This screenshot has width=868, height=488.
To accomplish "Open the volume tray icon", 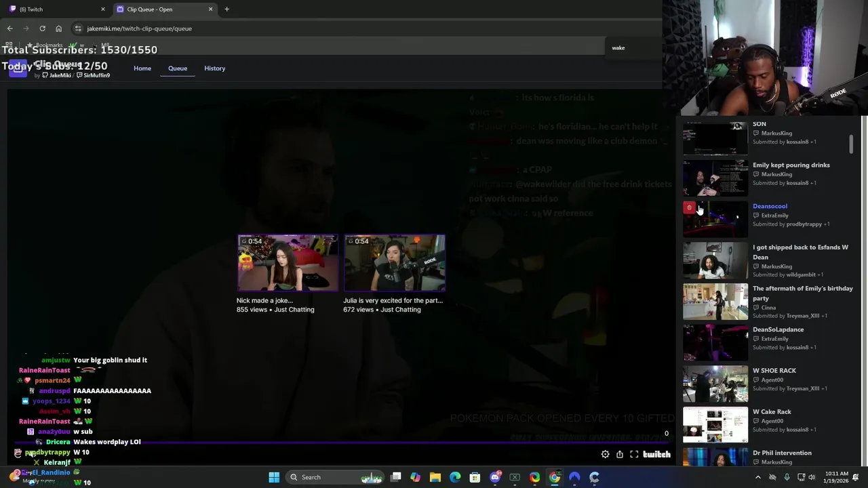I will (x=812, y=477).
